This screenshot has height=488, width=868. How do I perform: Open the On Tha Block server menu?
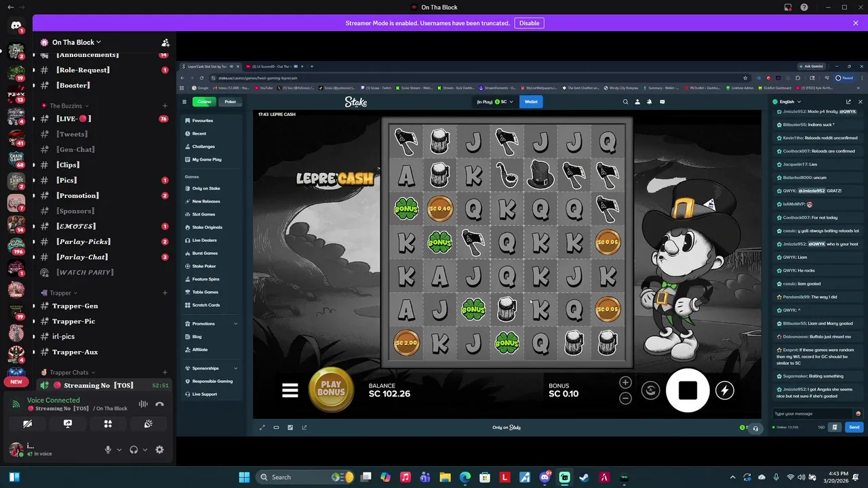coord(76,42)
